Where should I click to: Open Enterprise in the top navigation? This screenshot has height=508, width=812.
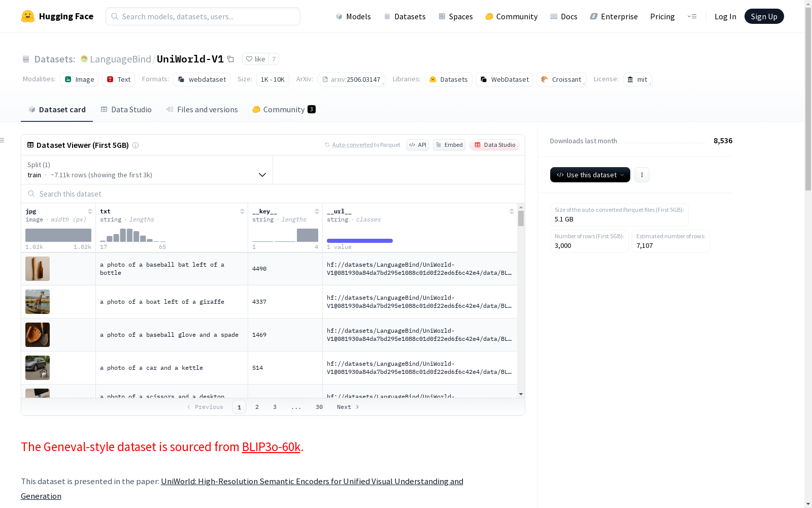(x=614, y=16)
